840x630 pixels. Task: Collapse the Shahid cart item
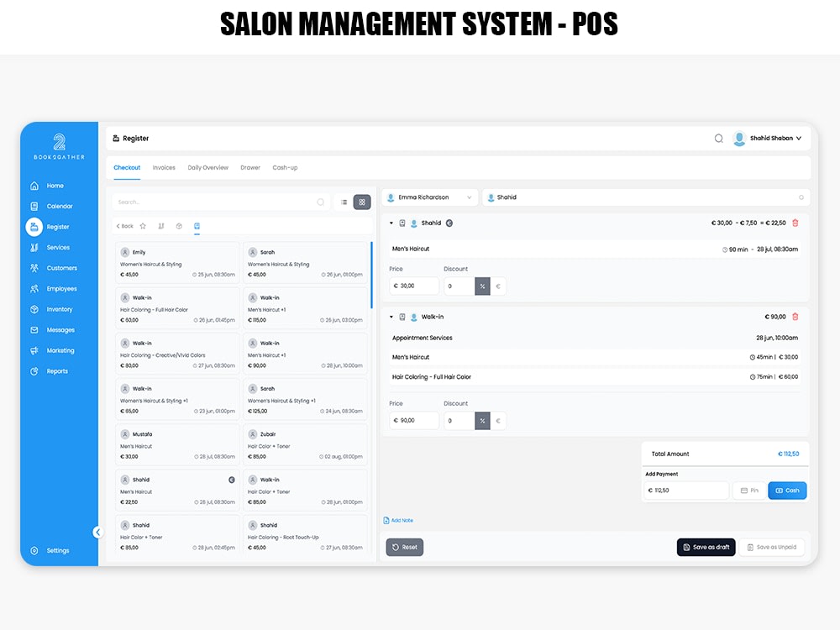click(391, 223)
